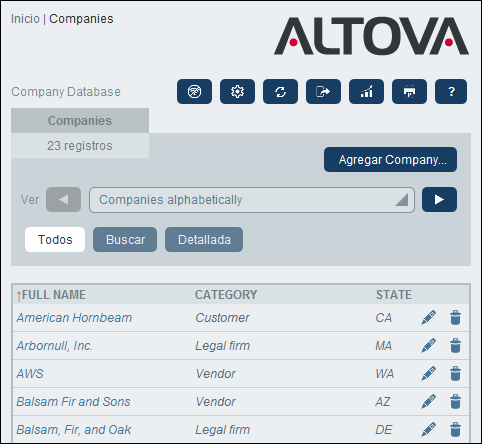Click the export icon in toolbar

tap(323, 91)
